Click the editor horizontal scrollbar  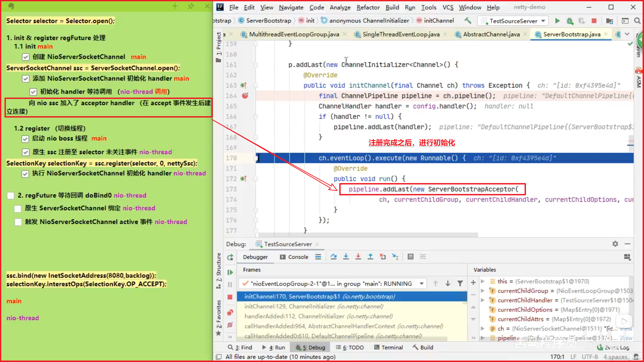pyautogui.click(x=368, y=235)
